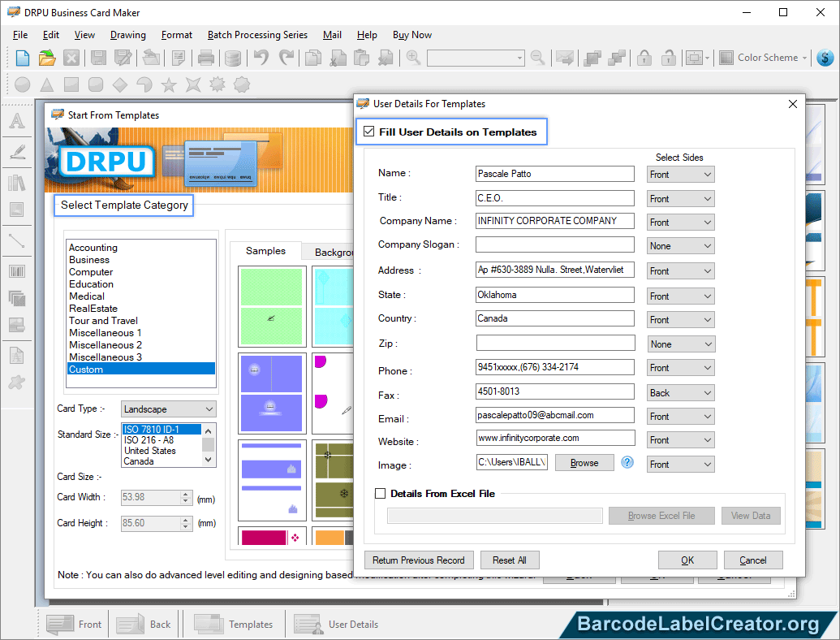Select Tour and Travel category

pos(103,321)
